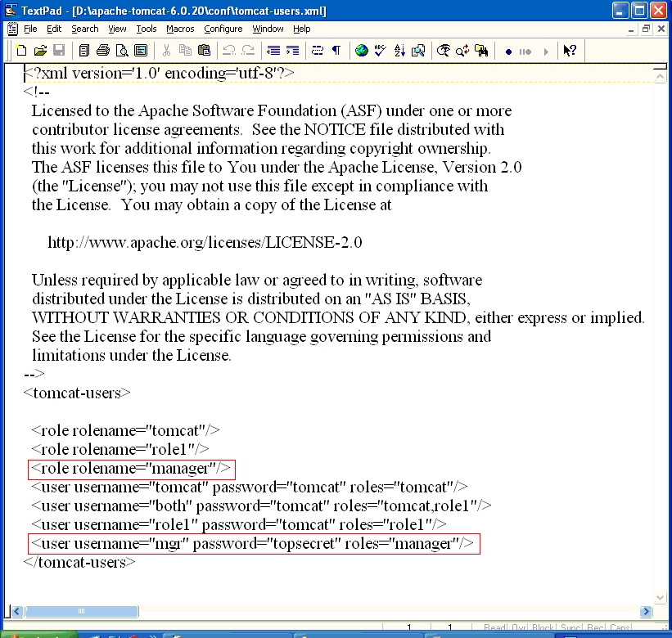View file in web browser via globe icon
This screenshot has height=638, width=672.
point(363,50)
